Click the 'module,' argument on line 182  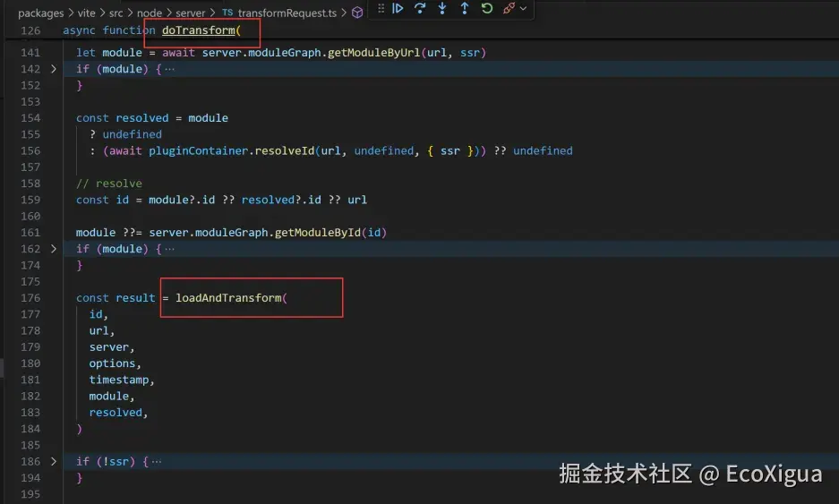[x=112, y=396]
